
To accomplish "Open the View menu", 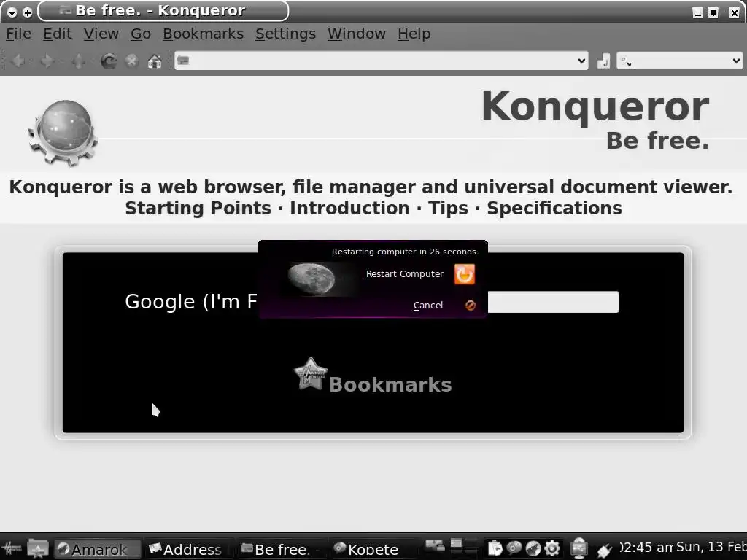I will [x=101, y=34].
